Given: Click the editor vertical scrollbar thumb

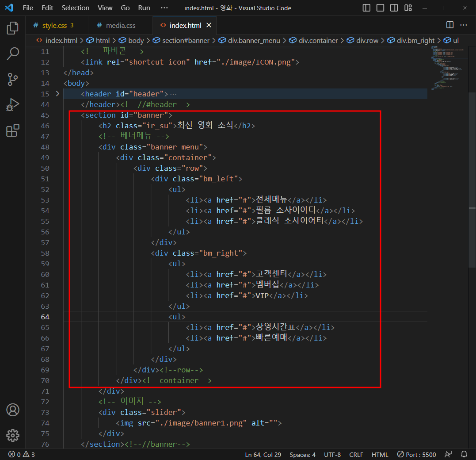Looking at the screenshot, I should 472,179.
